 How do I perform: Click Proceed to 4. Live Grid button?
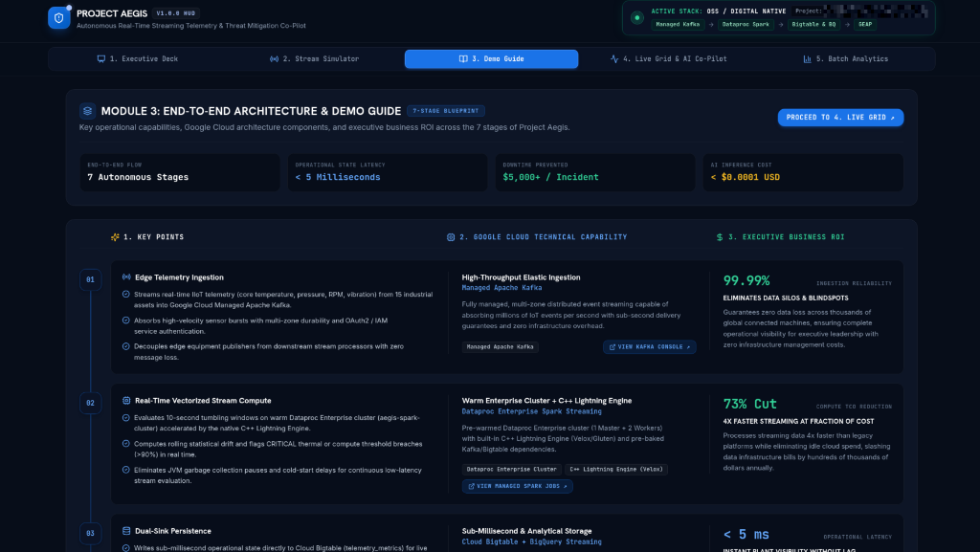840,118
